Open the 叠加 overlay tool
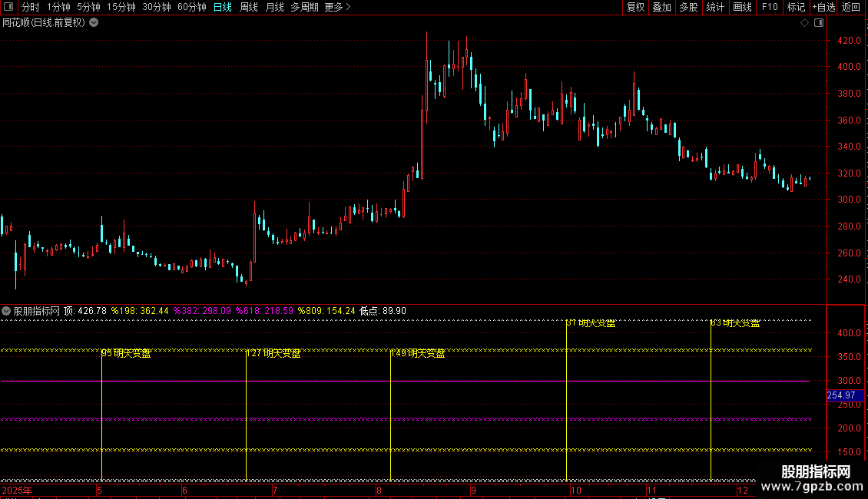868x499 pixels. click(x=661, y=7)
